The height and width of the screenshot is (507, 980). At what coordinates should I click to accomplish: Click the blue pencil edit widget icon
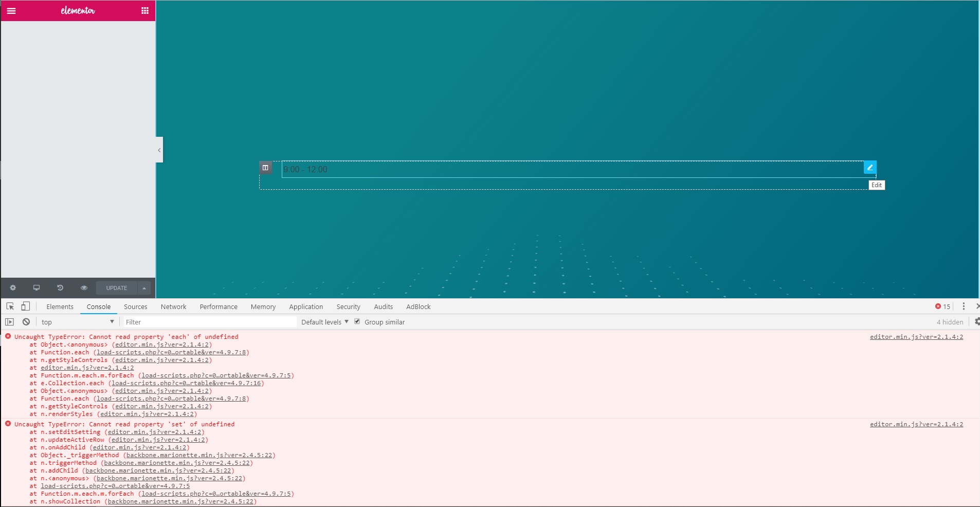(x=870, y=168)
